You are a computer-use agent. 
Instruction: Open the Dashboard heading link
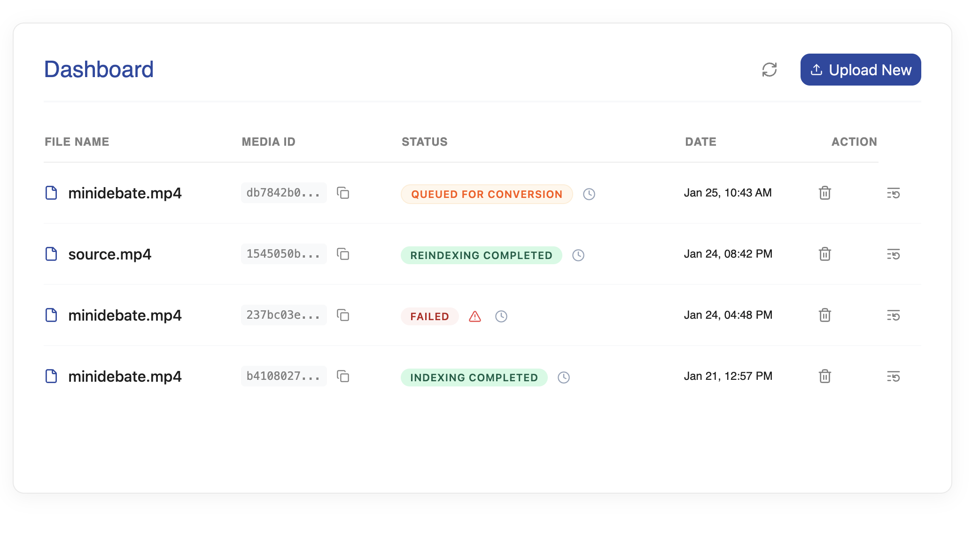pyautogui.click(x=99, y=69)
